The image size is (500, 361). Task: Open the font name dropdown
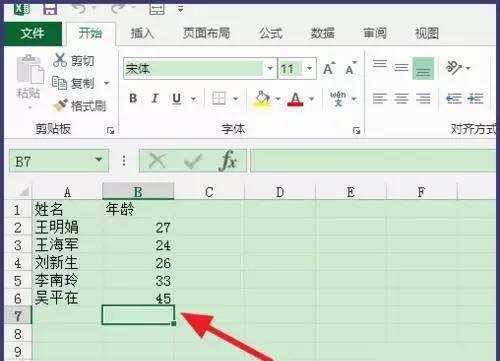[x=270, y=69]
